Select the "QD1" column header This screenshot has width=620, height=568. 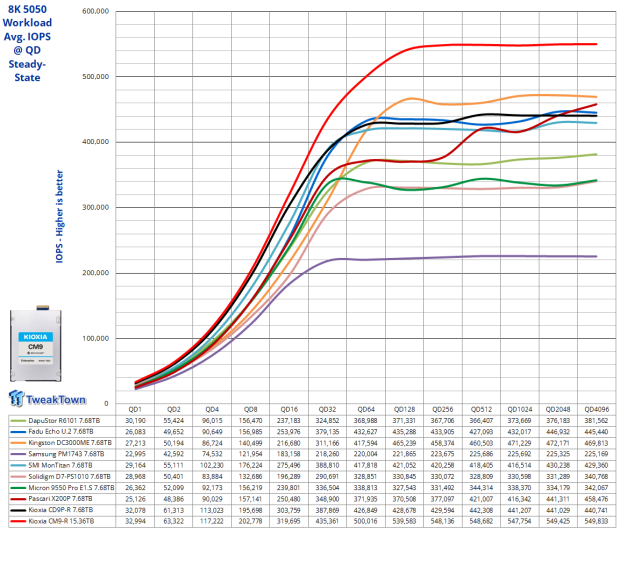pyautogui.click(x=135, y=409)
